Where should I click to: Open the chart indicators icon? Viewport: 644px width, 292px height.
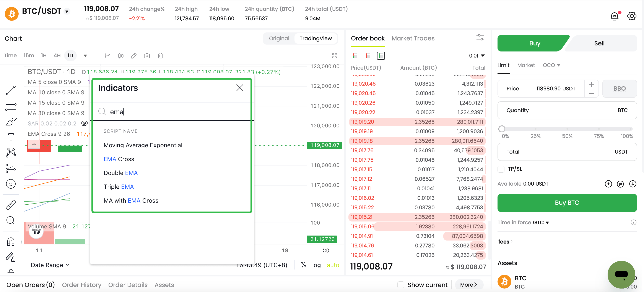pos(108,56)
